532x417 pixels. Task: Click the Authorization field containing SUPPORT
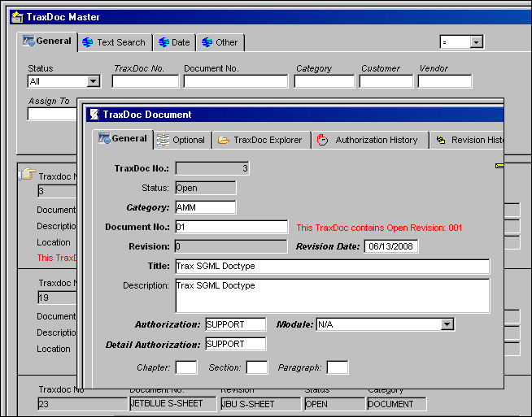click(236, 324)
